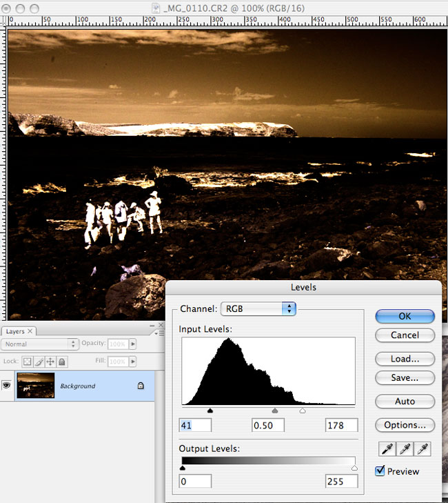This screenshot has height=503, width=448.
Task: Open the Layers panel options menu icon
Action: tap(159, 332)
